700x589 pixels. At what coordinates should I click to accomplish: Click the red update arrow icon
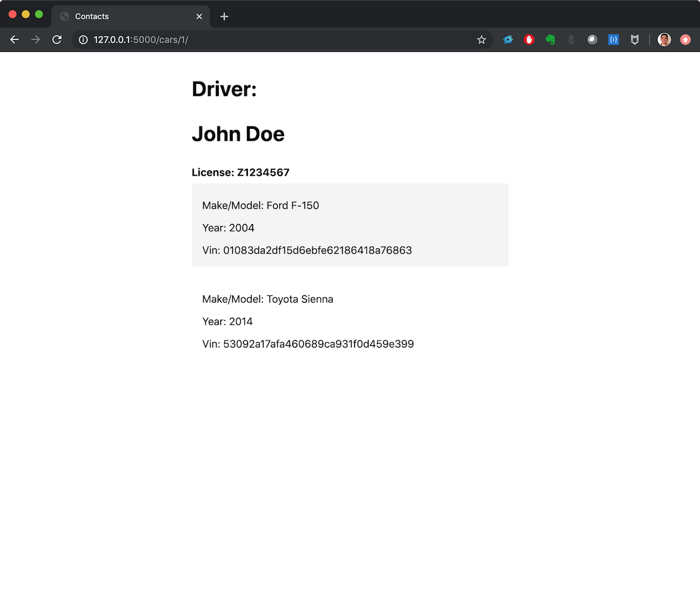coord(685,40)
